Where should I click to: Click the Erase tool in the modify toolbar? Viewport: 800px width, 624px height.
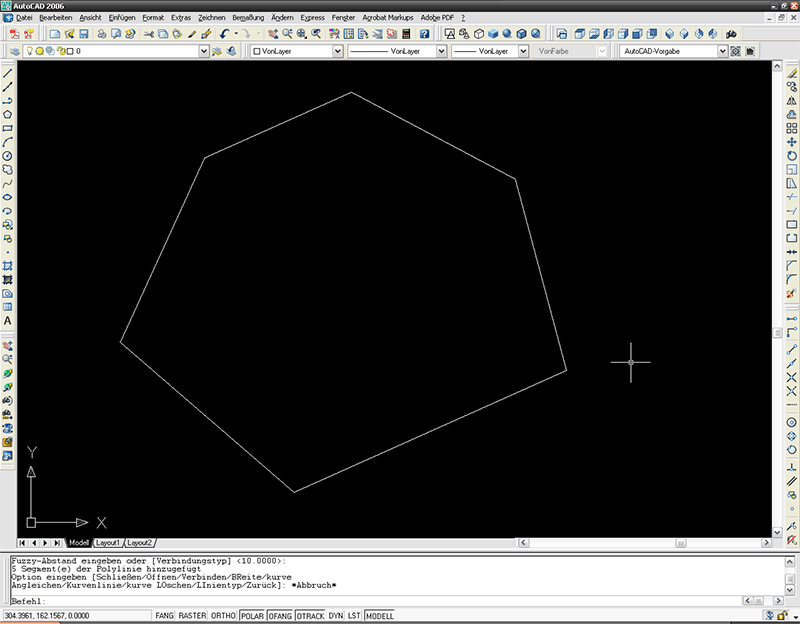click(791, 73)
